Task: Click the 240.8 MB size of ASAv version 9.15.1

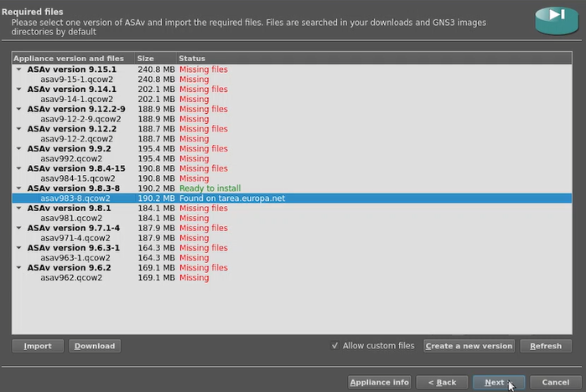Action: pyautogui.click(x=156, y=70)
